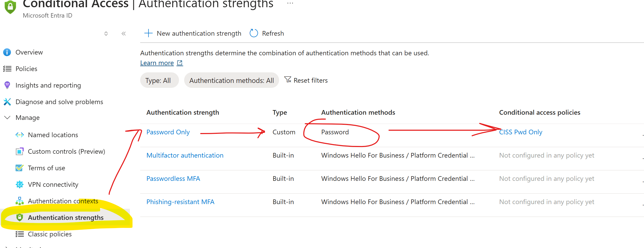The width and height of the screenshot is (644, 248).
Task: Open the Authentication methods: All filter
Action: click(x=231, y=80)
